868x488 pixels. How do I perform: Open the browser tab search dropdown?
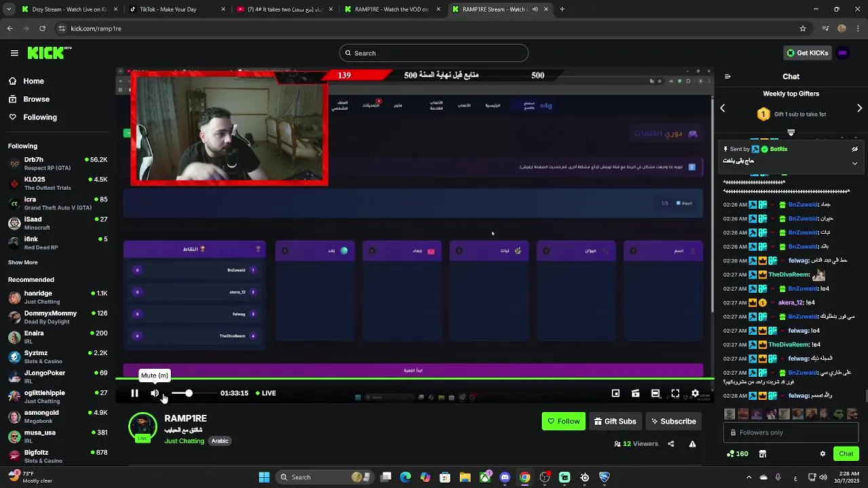coord(8,9)
